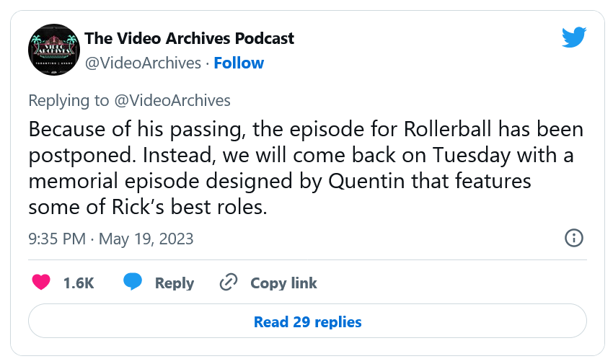
Task: Click the blue reply speech bubble icon
Action: click(x=132, y=283)
